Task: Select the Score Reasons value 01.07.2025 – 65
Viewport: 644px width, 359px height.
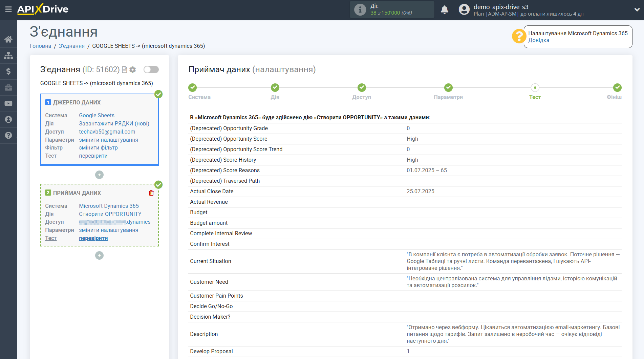Action: pyautogui.click(x=427, y=170)
